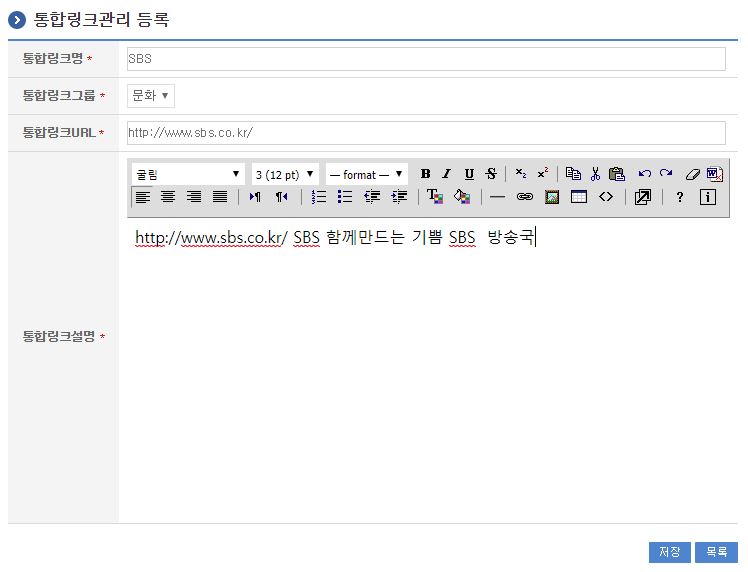Toggle strikethrough formatting
This screenshot has height=572, width=748.
click(x=491, y=174)
